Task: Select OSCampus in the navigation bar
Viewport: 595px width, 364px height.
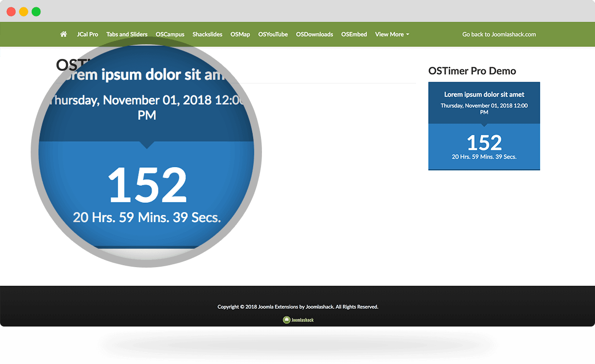Action: pos(170,35)
